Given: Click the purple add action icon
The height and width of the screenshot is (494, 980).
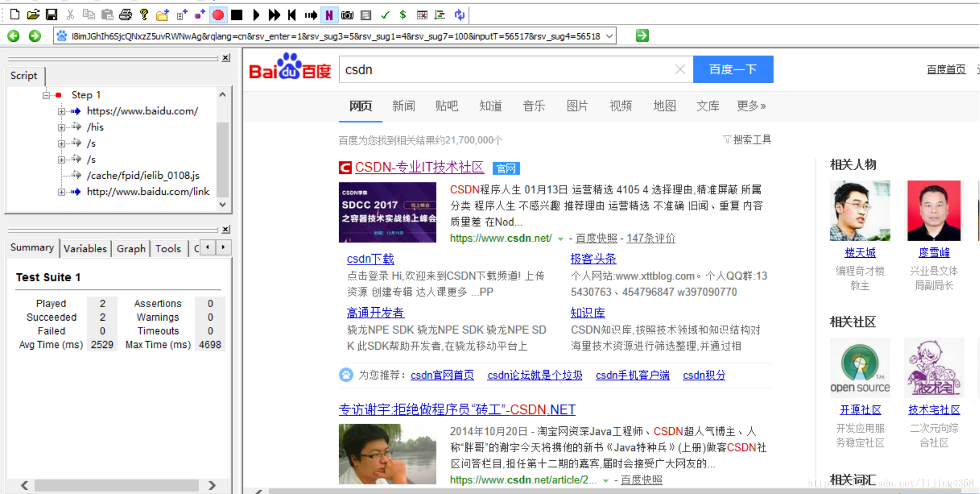Looking at the screenshot, I should [x=200, y=14].
